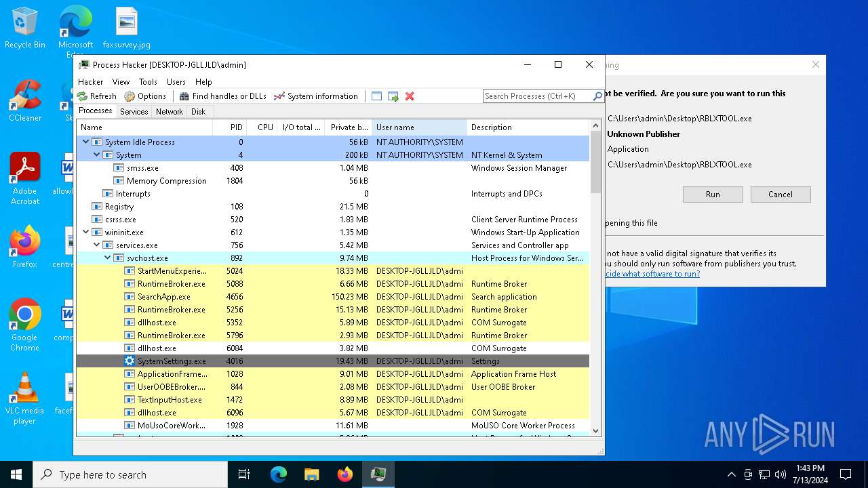Click the Refresh toolbar button
Image resolution: width=868 pixels, height=488 pixels.
click(x=97, y=96)
